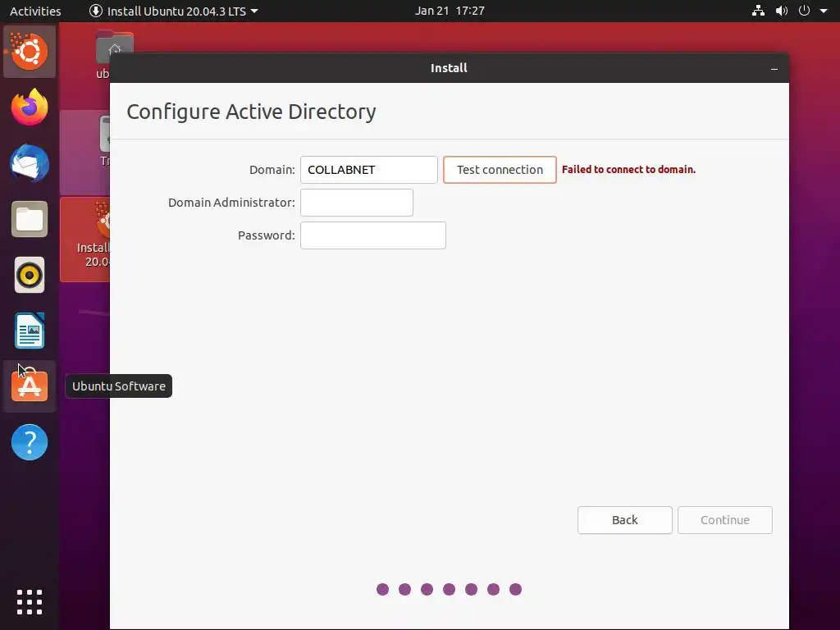This screenshot has width=840, height=630.
Task: Click the Failed to connect to domain message
Action: tap(628, 169)
